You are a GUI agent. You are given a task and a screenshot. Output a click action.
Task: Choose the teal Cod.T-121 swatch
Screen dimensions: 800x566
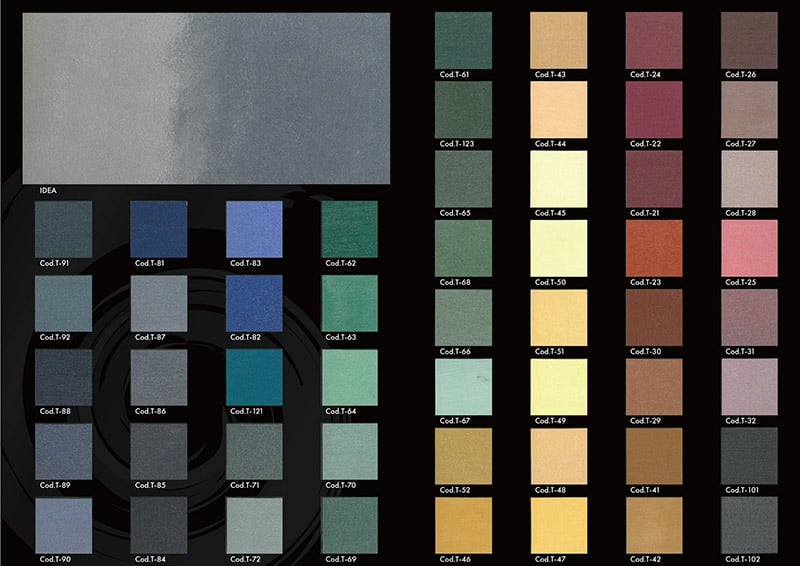pyautogui.click(x=254, y=378)
